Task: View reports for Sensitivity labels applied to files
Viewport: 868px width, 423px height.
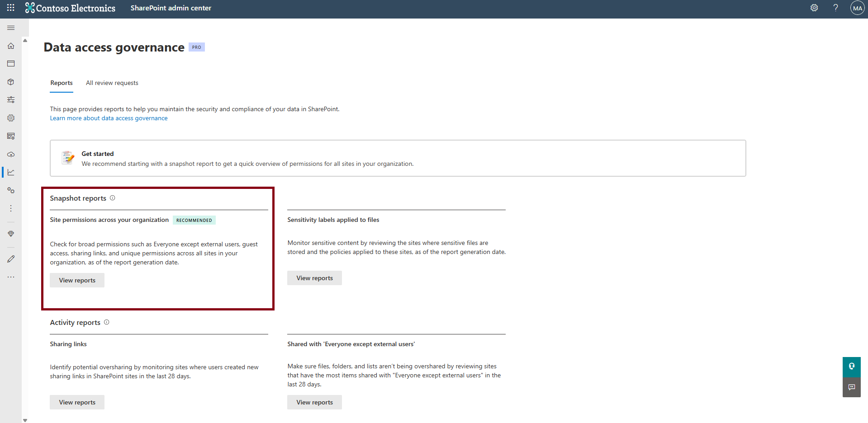Action: pos(314,278)
